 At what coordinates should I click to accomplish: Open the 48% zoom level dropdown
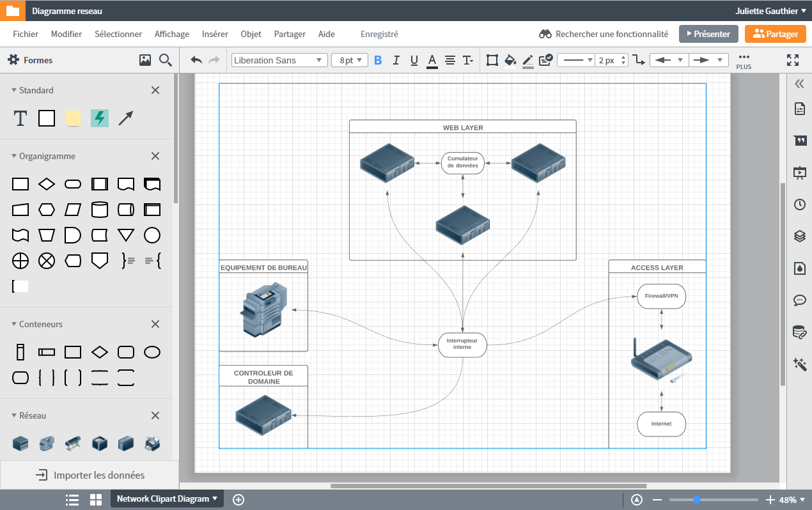click(792, 500)
